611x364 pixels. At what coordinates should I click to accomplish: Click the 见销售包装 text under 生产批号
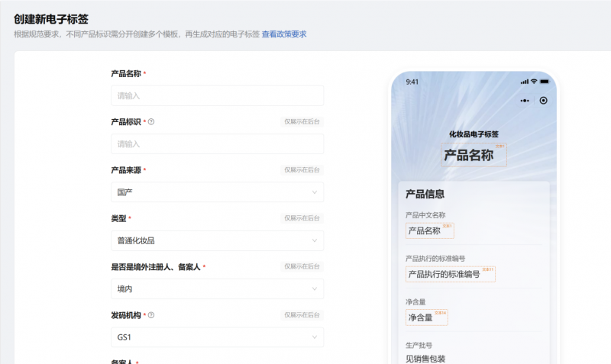425,359
